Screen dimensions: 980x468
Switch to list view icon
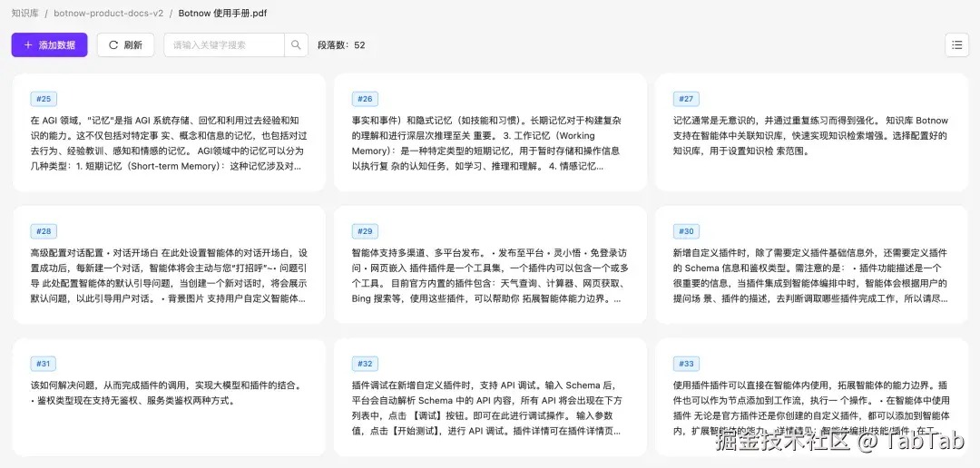pos(957,45)
